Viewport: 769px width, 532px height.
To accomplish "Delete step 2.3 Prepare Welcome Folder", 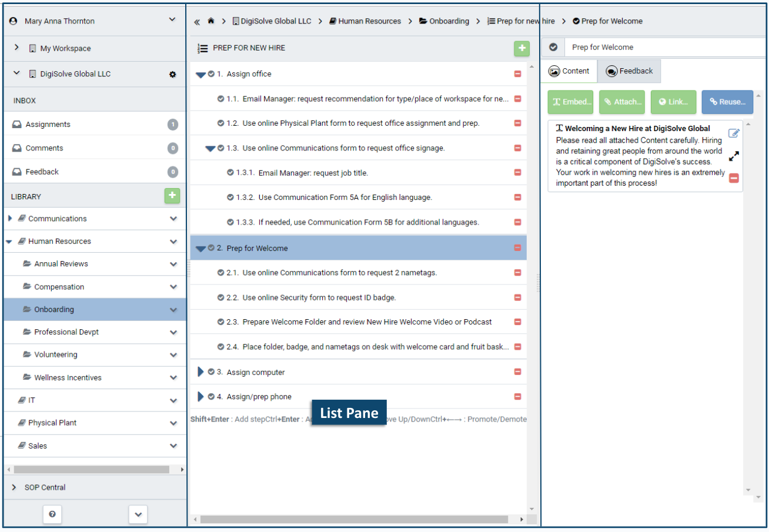I will coord(517,322).
